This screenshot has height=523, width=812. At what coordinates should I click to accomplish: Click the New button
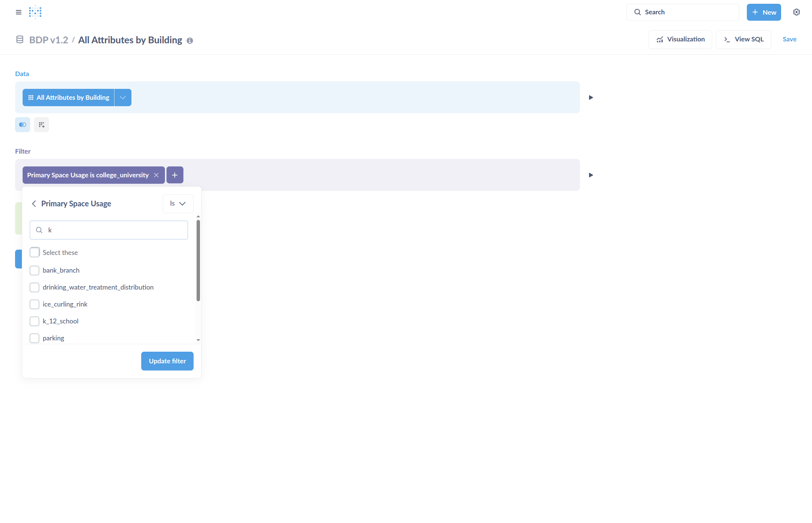(763, 12)
